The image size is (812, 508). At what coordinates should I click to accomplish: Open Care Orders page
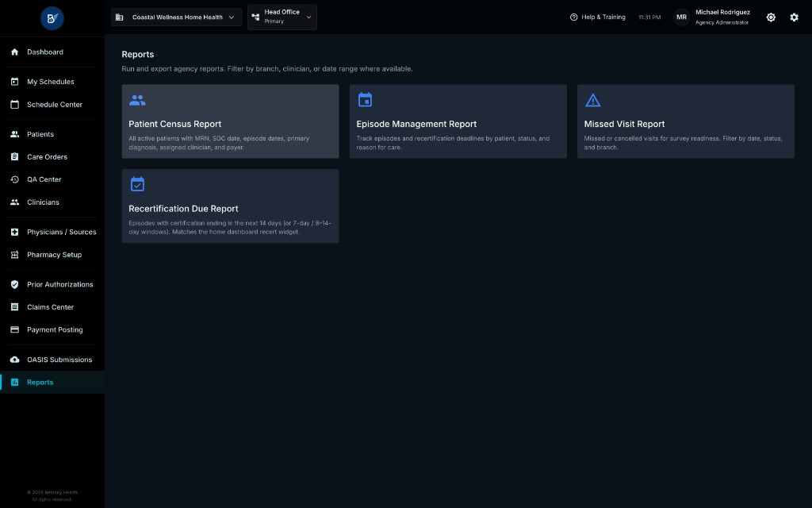coord(52,156)
